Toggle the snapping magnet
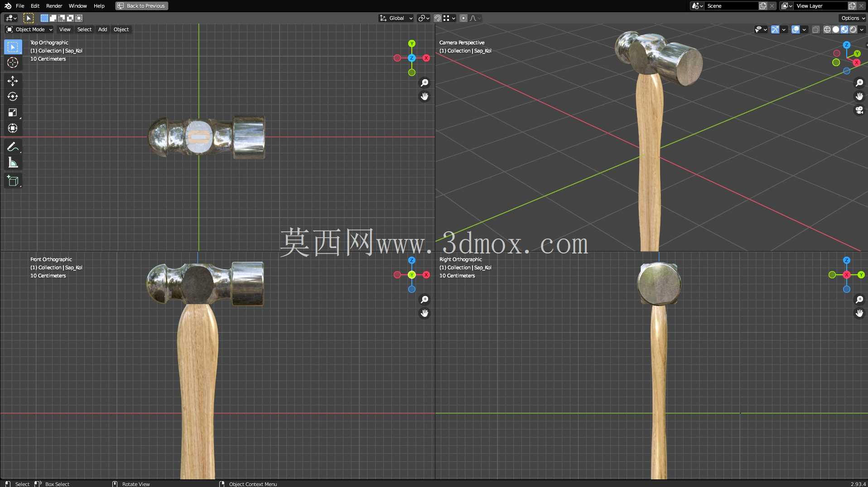 438,18
